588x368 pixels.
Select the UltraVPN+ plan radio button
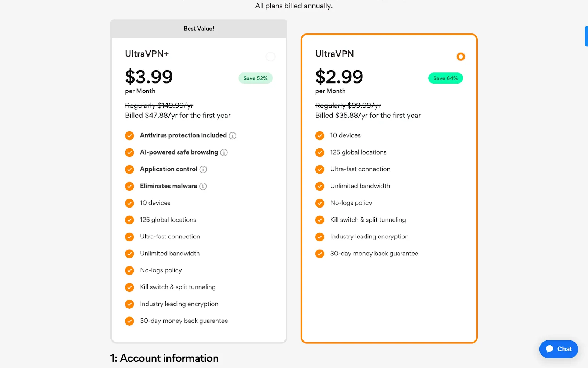(x=270, y=57)
